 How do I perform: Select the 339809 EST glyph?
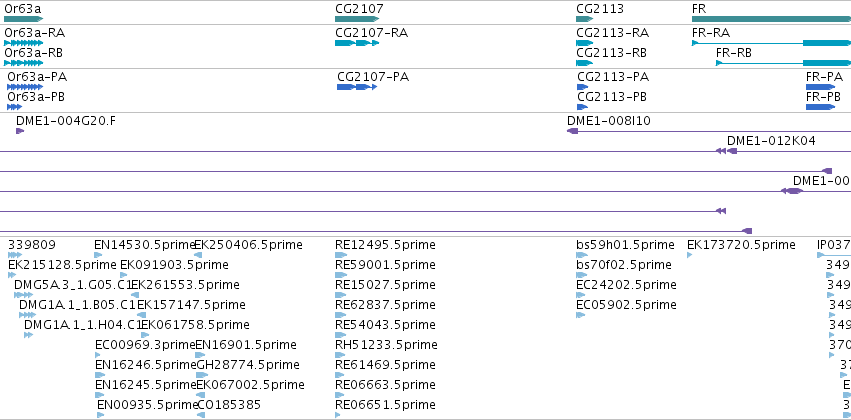(15, 255)
